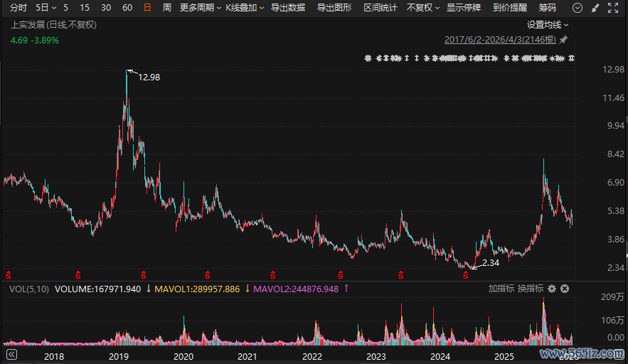The image size is (628, 364).
Task: Click the double-left-arrow collapse icon
Action: [11, 354]
